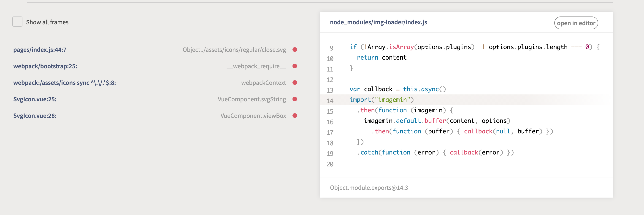The image size is (644, 215).
Task: Select the pages/index.js:44:7 stack frame
Action: tap(40, 50)
